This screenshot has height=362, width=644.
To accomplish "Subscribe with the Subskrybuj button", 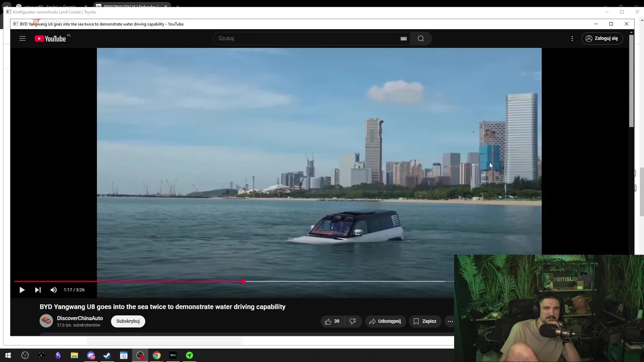I will 128,321.
